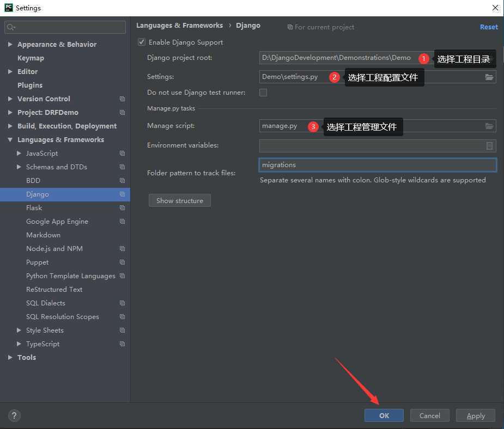Open Google App Engine settings
The height and width of the screenshot is (429, 504).
pos(57,222)
